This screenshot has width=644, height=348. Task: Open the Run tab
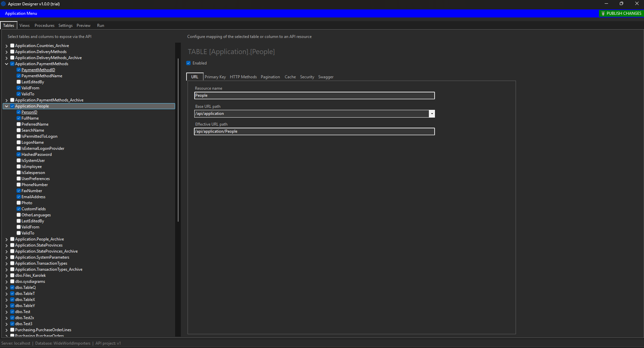(100, 26)
